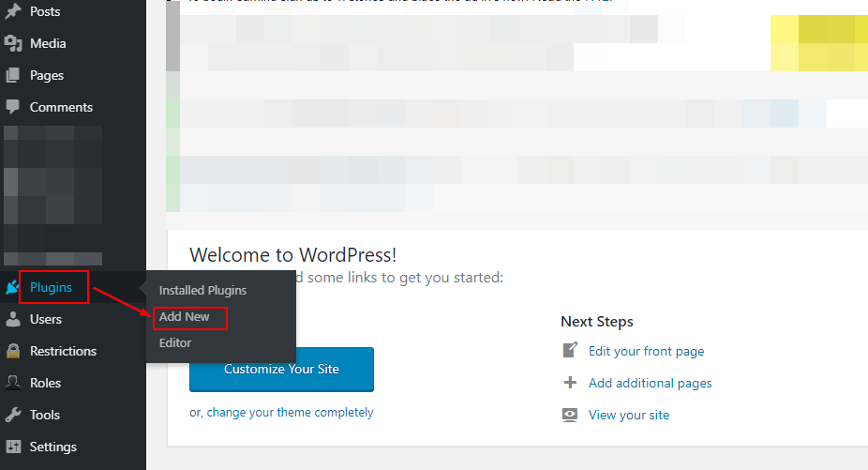Choose Add New in Plugins submenu

185,316
